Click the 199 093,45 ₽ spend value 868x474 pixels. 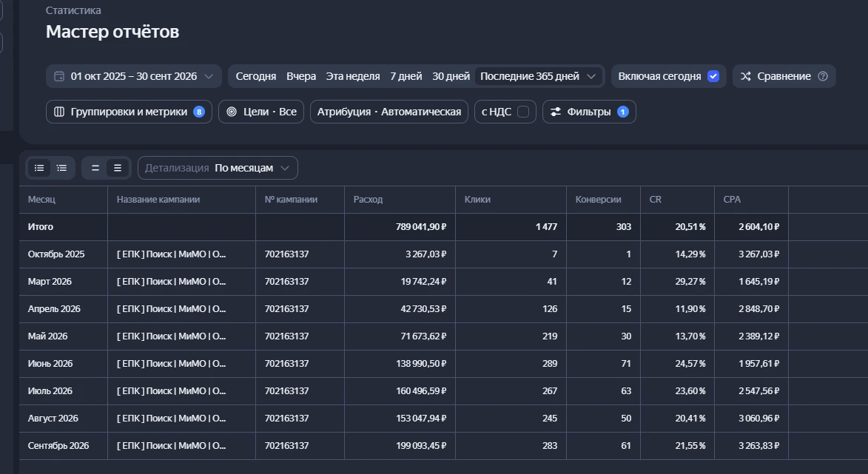[421, 446]
